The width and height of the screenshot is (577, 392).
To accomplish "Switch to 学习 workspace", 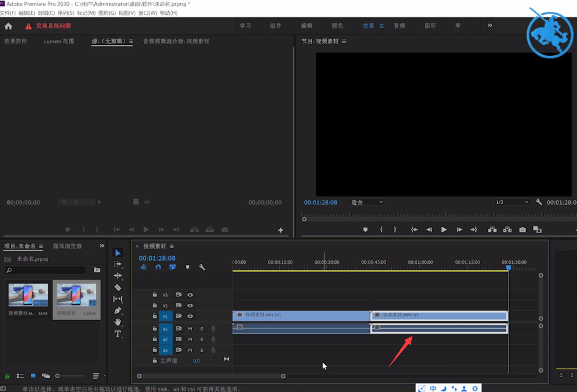I will click(x=245, y=26).
